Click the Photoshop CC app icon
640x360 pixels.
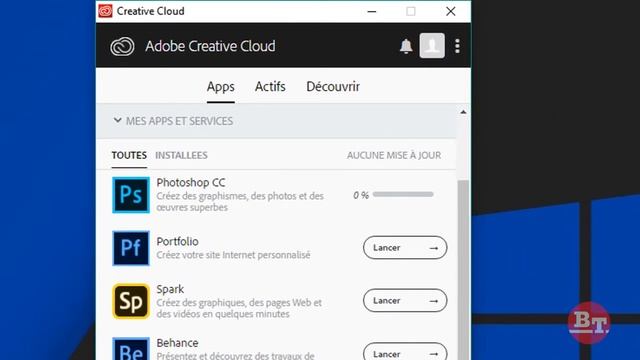pyautogui.click(x=131, y=195)
